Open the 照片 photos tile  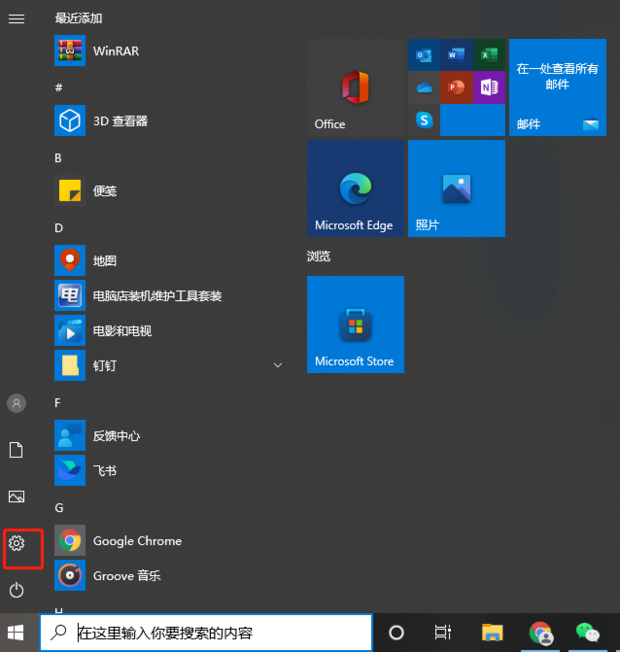click(457, 188)
